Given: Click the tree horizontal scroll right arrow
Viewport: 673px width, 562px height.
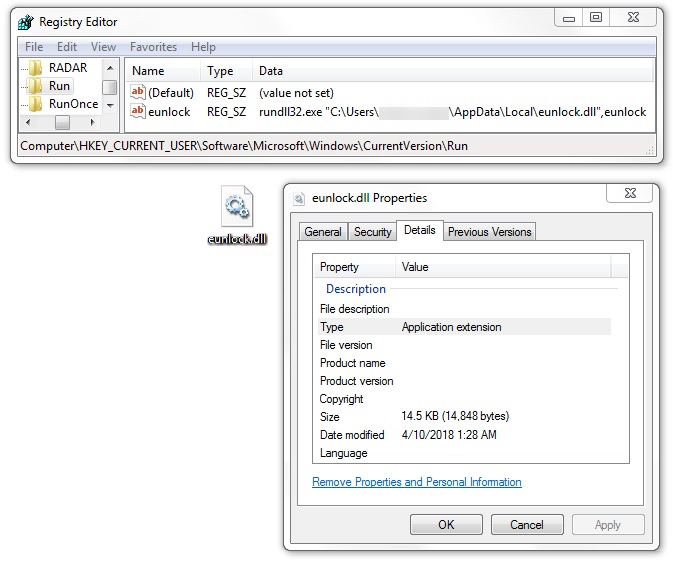Looking at the screenshot, I should [x=92, y=122].
